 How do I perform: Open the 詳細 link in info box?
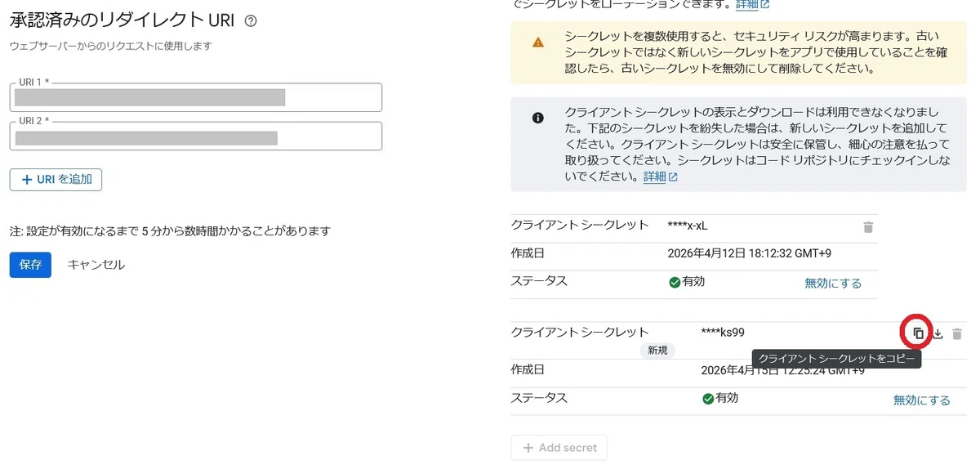point(661,177)
